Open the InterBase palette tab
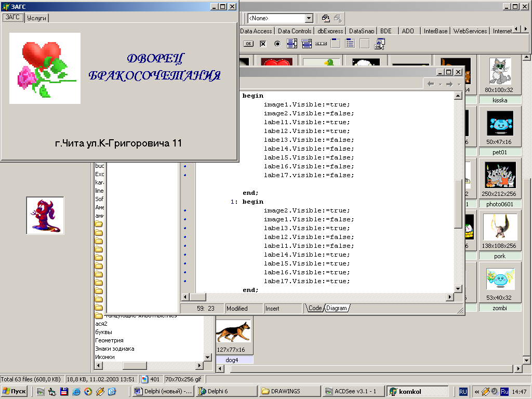The height and width of the screenshot is (399, 532). (x=436, y=31)
